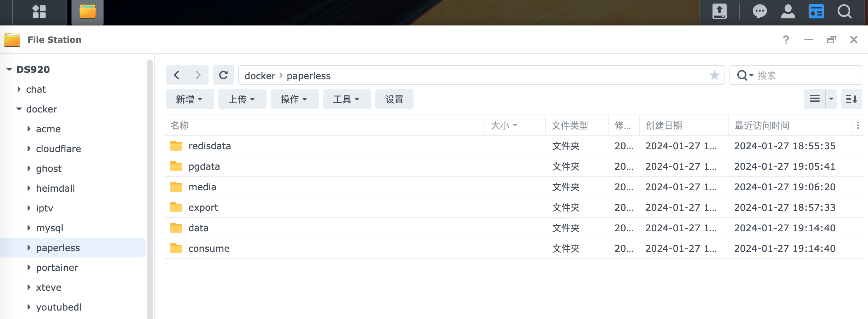
Task: Click the consume folder icon
Action: click(176, 248)
